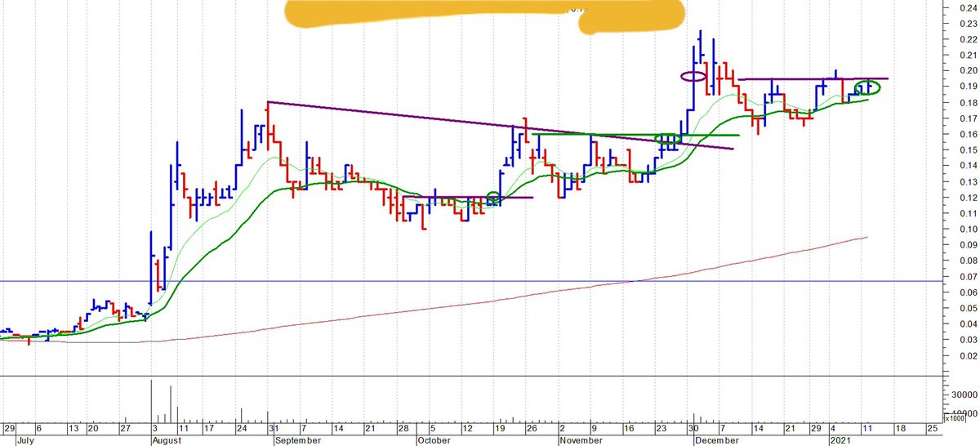Click date label 18 on time axis
The image size is (980, 446).
point(900,428)
